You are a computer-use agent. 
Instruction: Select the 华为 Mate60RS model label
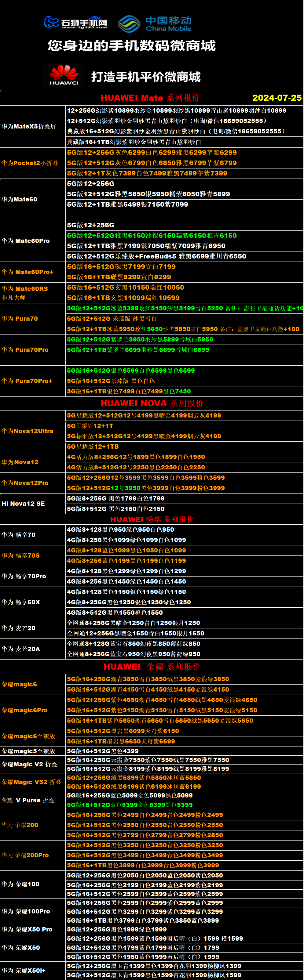tap(25, 289)
